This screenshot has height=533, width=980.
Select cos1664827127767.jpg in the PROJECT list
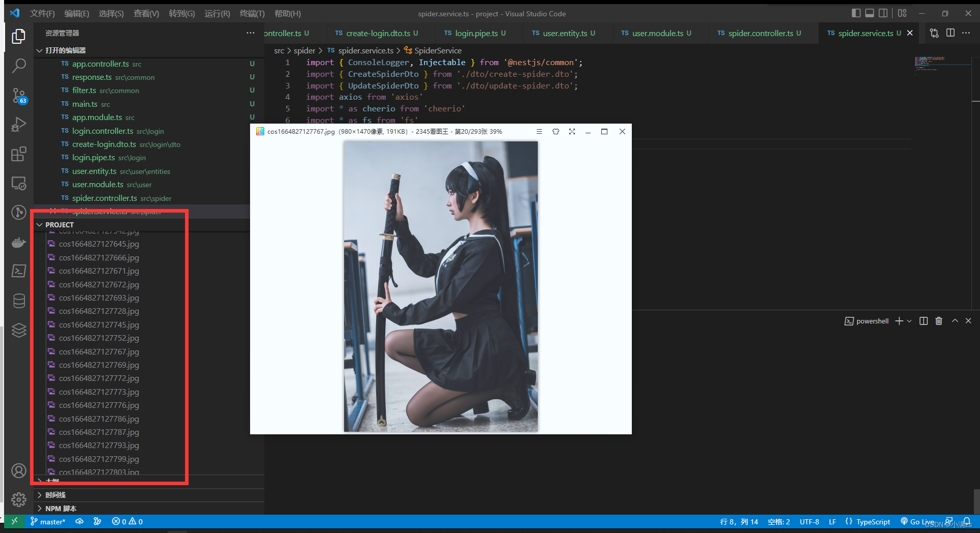[x=99, y=351]
